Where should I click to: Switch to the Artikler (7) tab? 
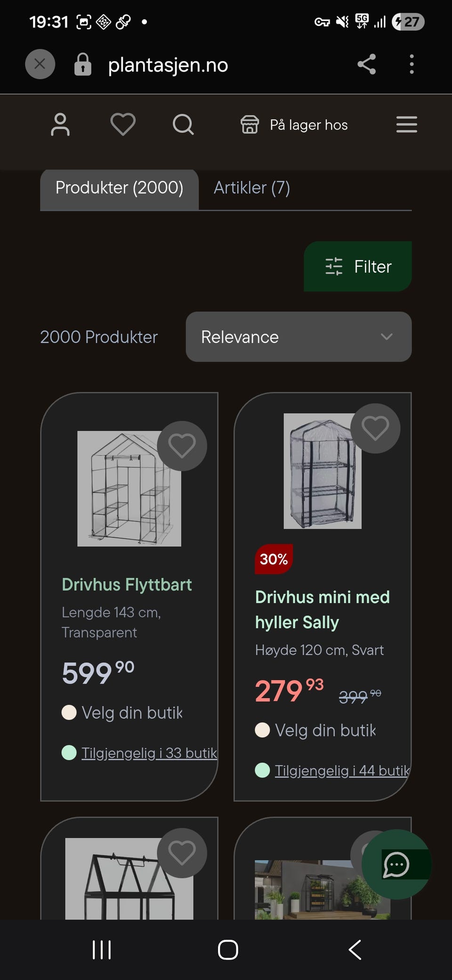pyautogui.click(x=252, y=188)
